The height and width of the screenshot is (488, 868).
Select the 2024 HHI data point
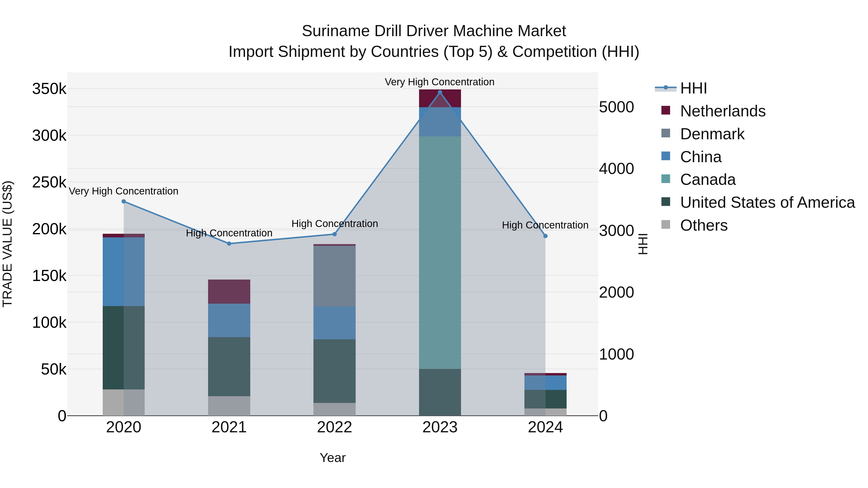tap(546, 236)
